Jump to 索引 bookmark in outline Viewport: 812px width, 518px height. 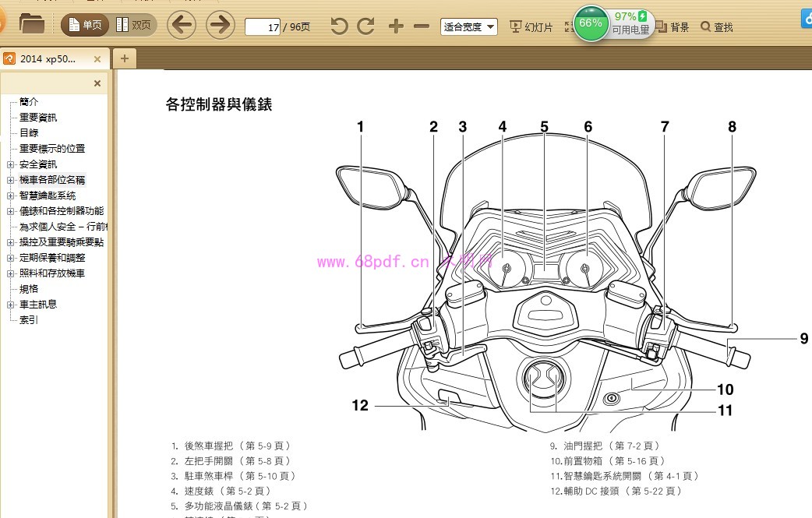point(29,320)
